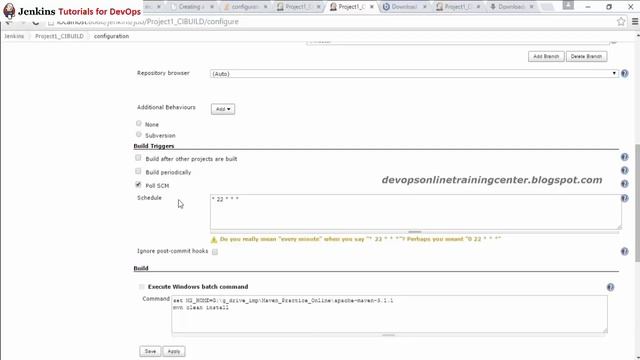Open the browser hamburger menu
The height and width of the screenshot is (360, 640).
tap(635, 22)
